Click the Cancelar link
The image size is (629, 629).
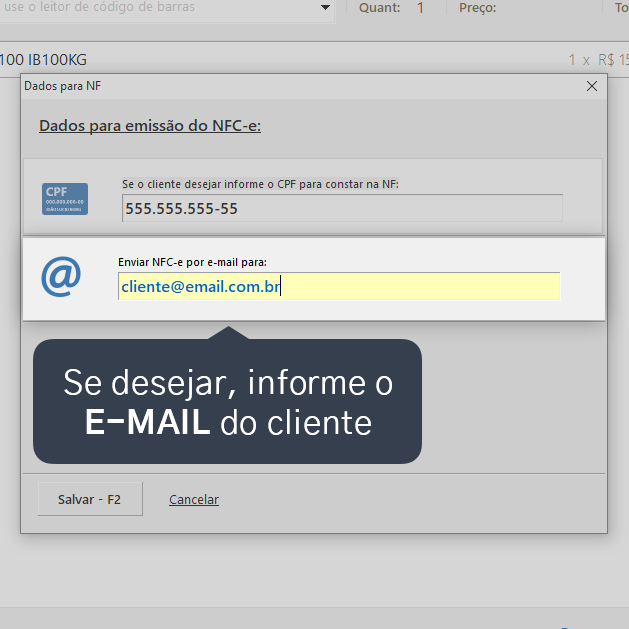pyautogui.click(x=194, y=499)
